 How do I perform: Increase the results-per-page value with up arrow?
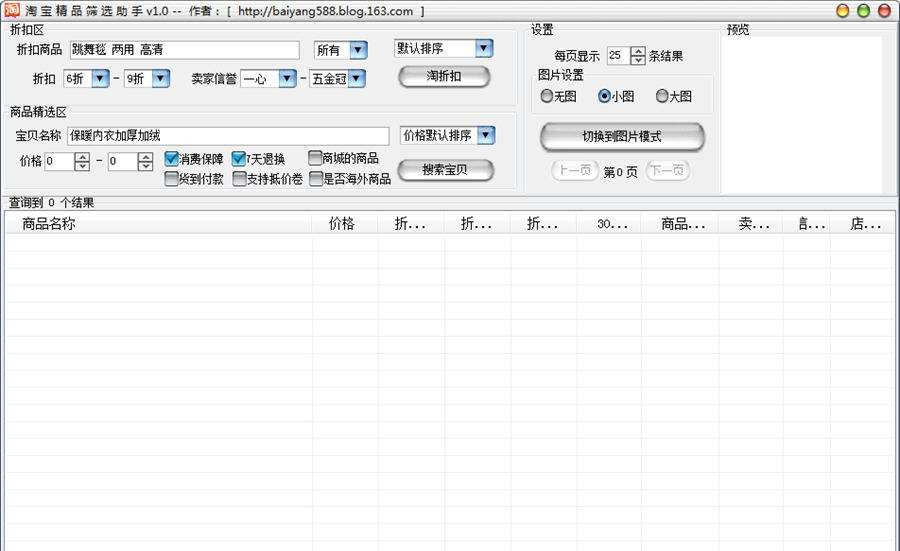638,51
